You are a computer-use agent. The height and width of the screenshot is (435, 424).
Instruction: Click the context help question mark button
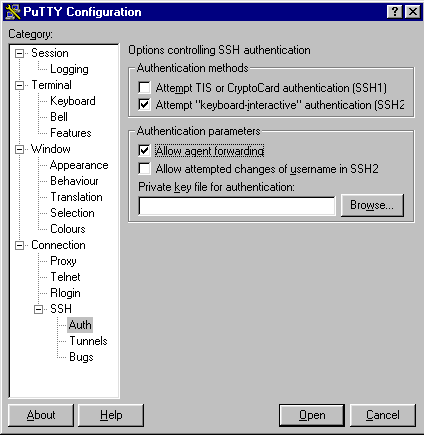(395, 12)
